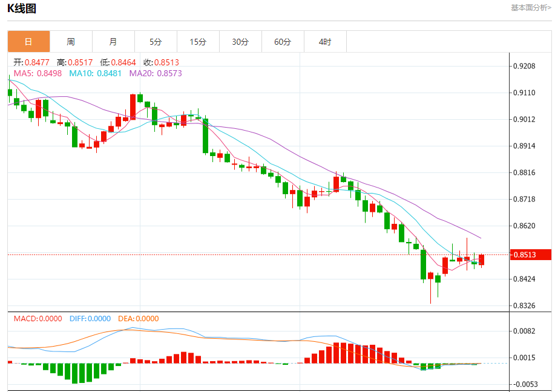Open the 30分 interval tab

click(240, 42)
